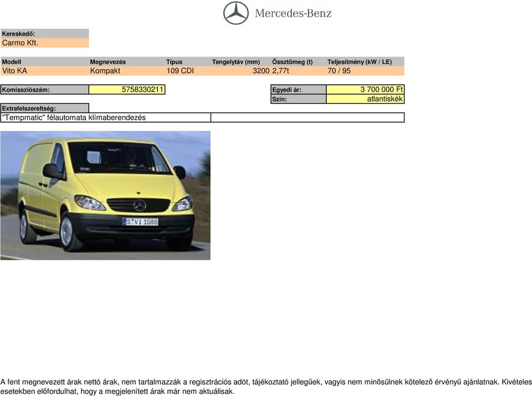Click the Teljesítmény (kW / LE) header
Viewport: 532px width, 396px height.
pyautogui.click(x=360, y=62)
